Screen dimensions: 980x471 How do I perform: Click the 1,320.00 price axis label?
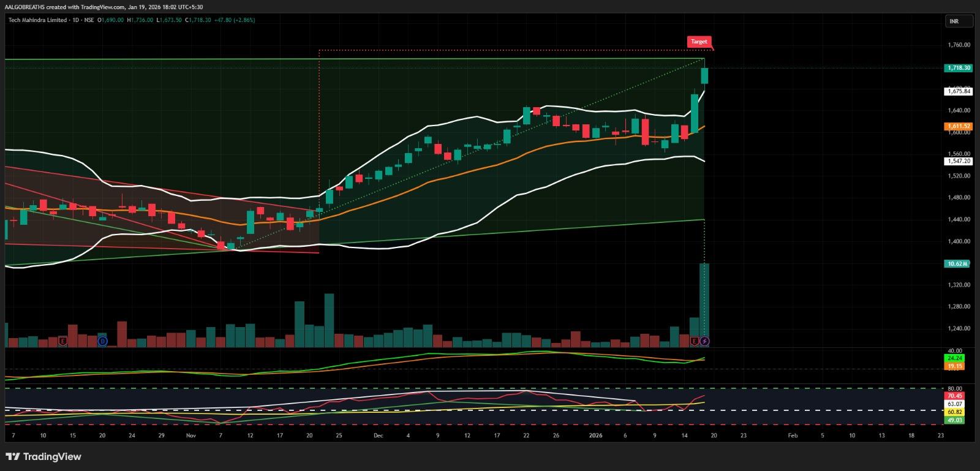(x=959, y=285)
